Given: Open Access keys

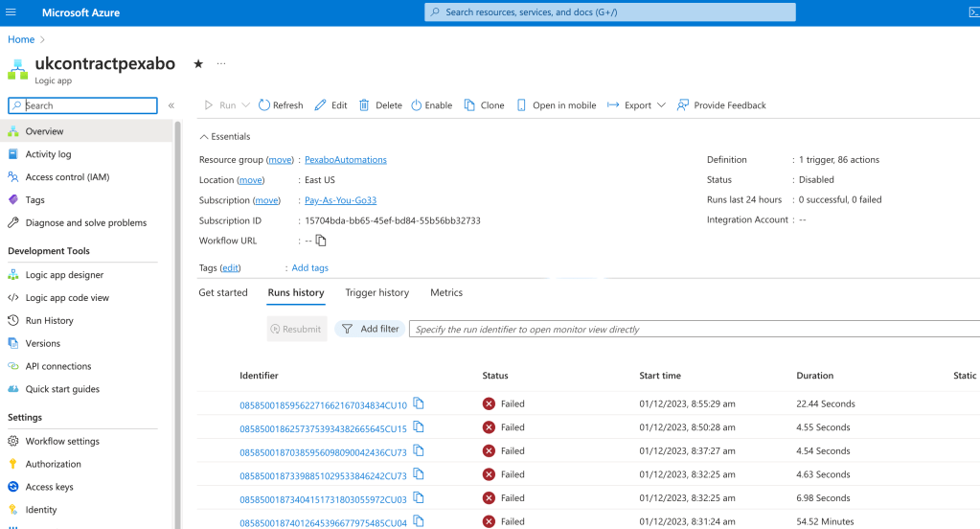Looking at the screenshot, I should coord(50,487).
